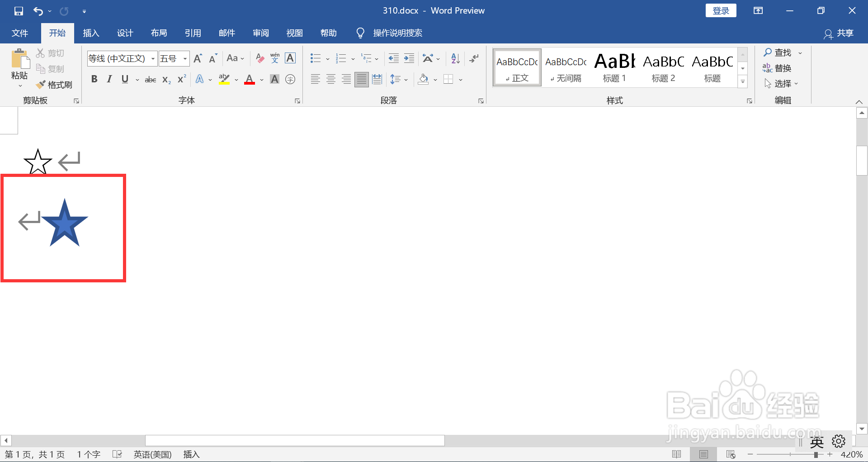868x462 pixels.
Task: Copy selection with the 复制 button
Action: pyautogui.click(x=50, y=69)
